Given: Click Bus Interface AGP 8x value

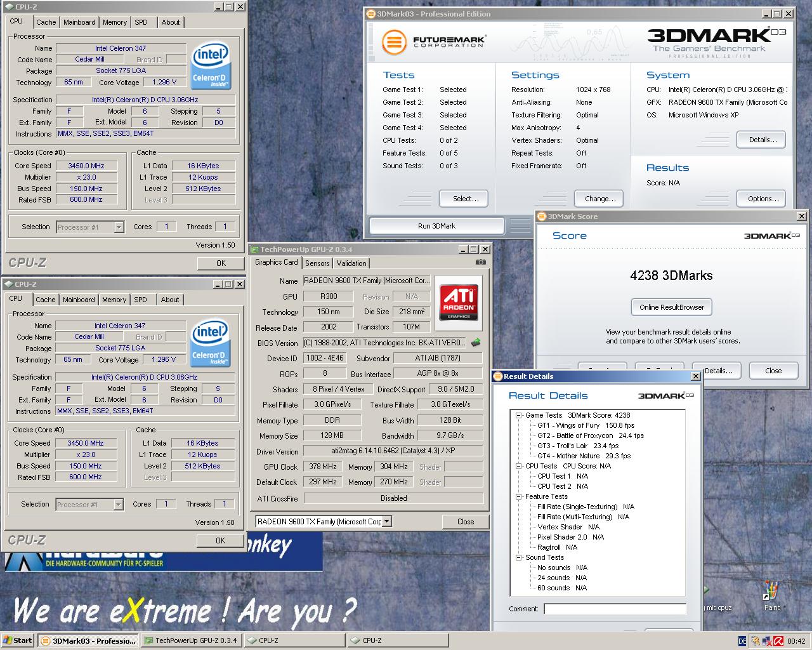Looking at the screenshot, I should [437, 374].
